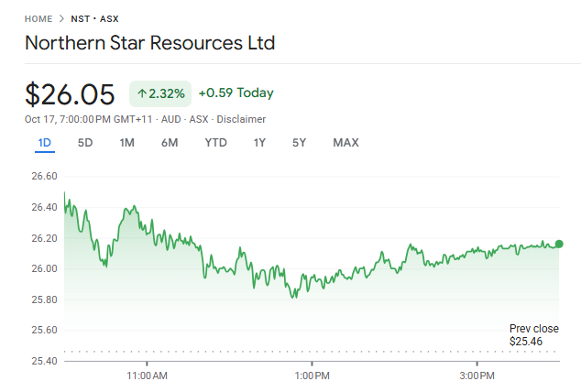This screenshot has height=392, width=581.
Task: Click the NST • ASX breadcrumb
Action: 94,18
